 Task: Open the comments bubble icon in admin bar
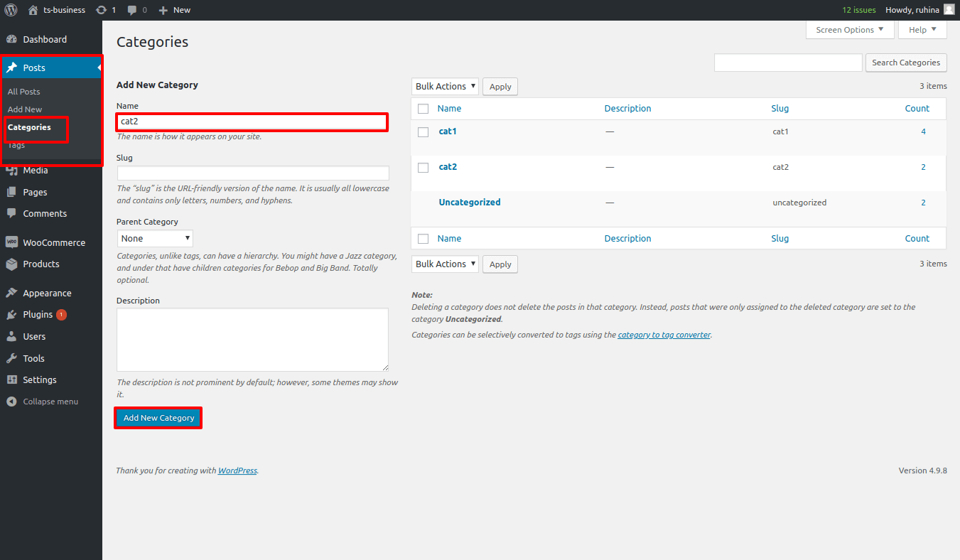pyautogui.click(x=132, y=10)
